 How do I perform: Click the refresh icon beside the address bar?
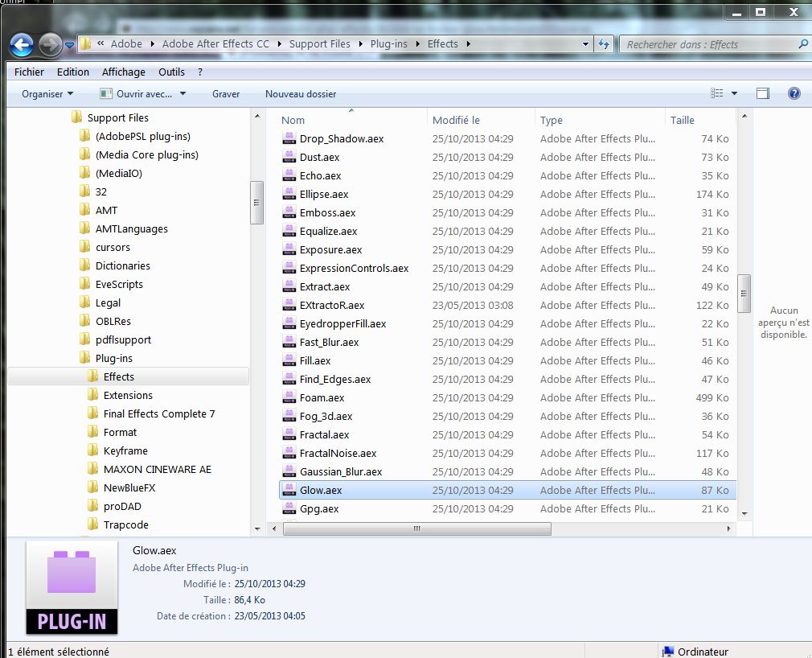[604, 44]
